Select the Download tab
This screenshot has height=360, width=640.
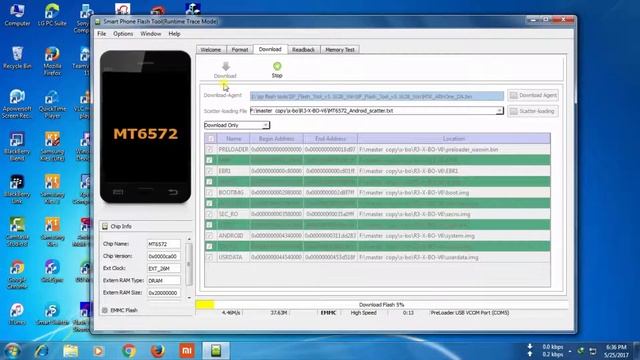270,49
